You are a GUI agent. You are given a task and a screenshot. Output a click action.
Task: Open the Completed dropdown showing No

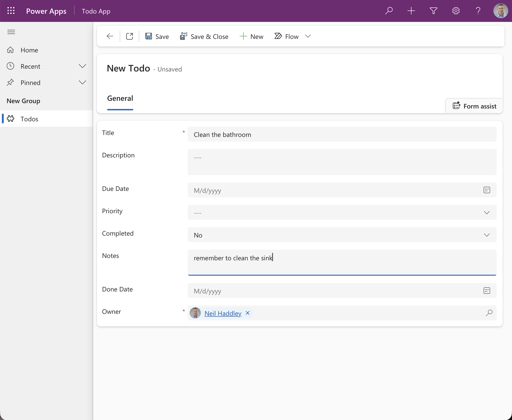[342, 235]
